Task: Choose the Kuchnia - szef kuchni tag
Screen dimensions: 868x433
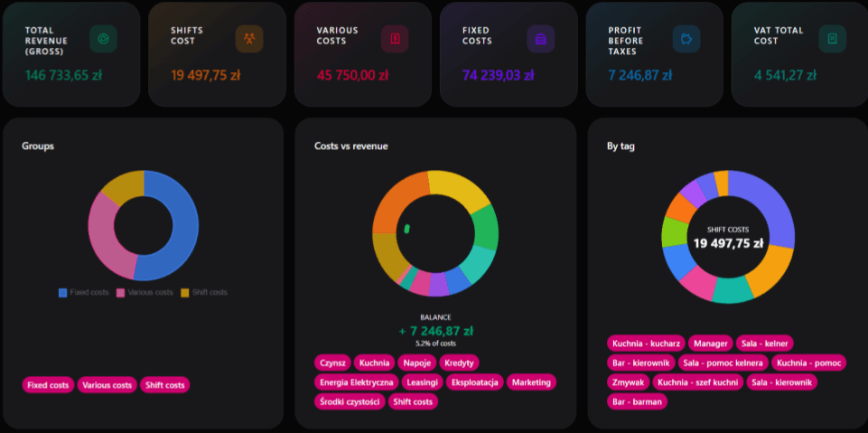Action: (x=698, y=382)
